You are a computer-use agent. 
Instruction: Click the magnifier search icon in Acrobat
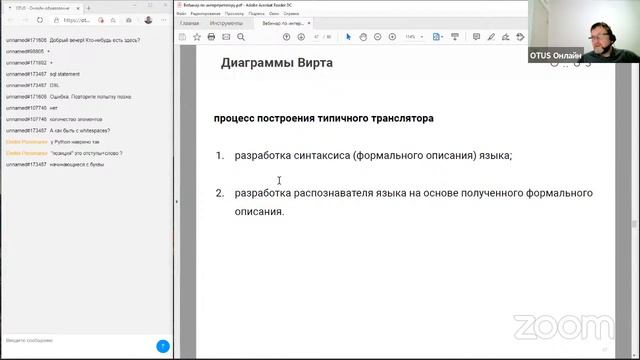[x=241, y=37]
